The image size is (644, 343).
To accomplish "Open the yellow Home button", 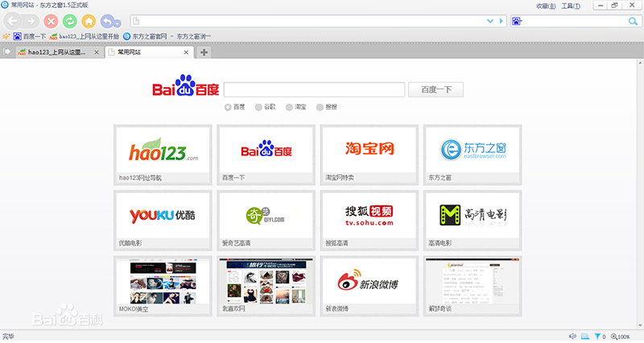I will (x=89, y=21).
